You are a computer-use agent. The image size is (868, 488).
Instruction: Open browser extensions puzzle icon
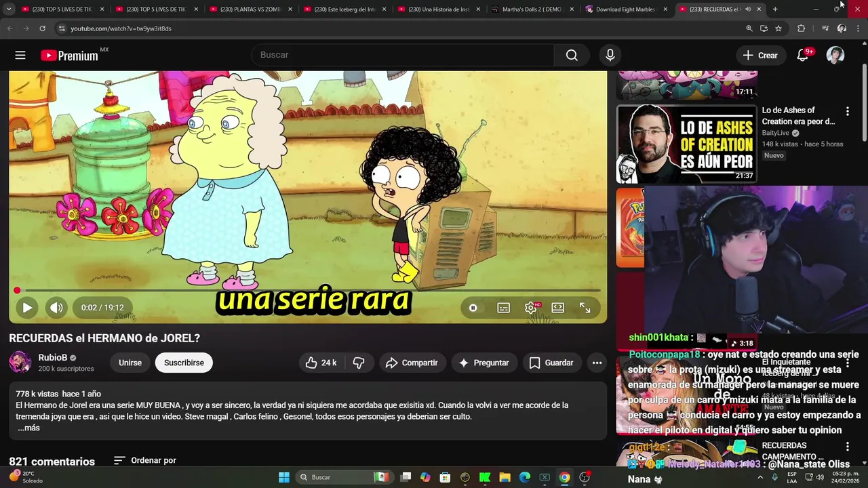pos(802,28)
